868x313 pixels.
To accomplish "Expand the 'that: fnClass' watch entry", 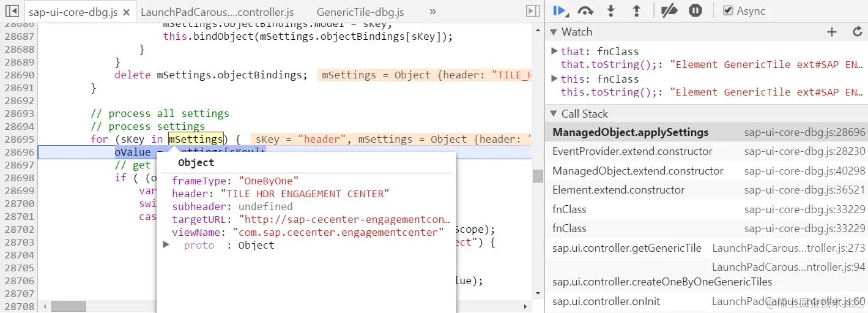I will click(554, 51).
